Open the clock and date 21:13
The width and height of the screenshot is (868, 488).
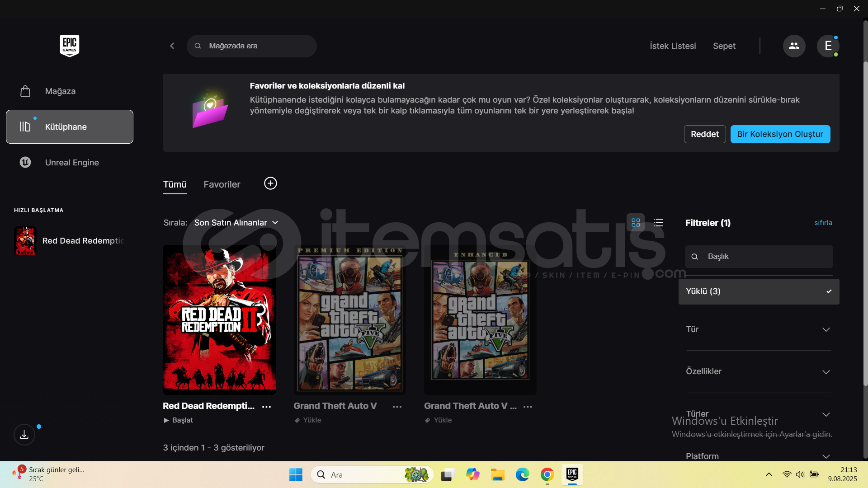pyautogui.click(x=842, y=474)
